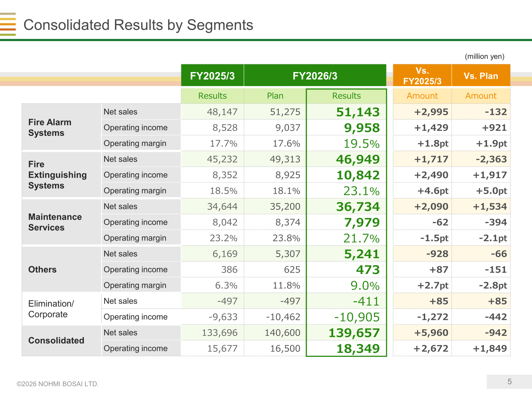Click the 133,696 FY2025/3 net sales
The image size is (532, 399).
pyautogui.click(x=220, y=333)
